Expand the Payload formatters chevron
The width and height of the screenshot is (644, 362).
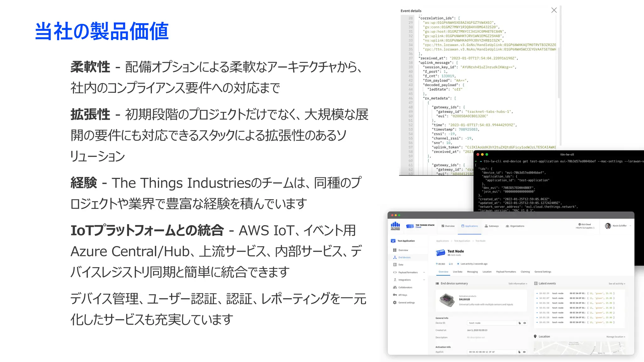pyautogui.click(x=424, y=272)
